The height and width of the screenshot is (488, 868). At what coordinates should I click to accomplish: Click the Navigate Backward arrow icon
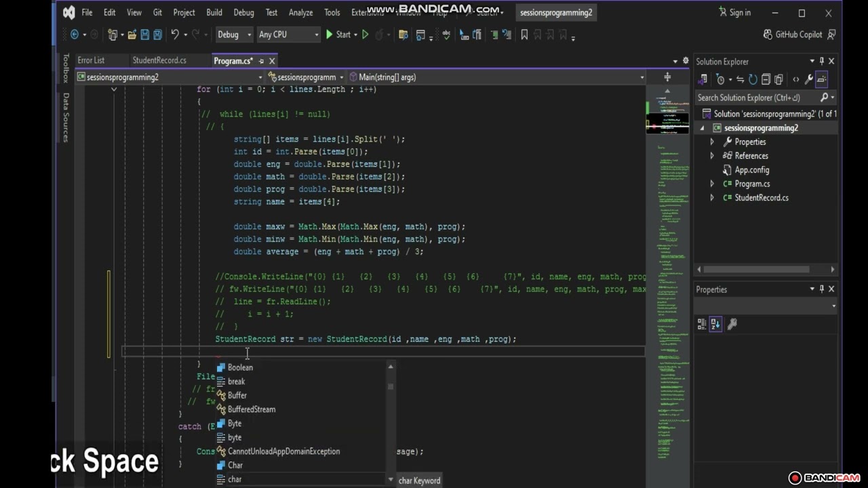(x=75, y=35)
